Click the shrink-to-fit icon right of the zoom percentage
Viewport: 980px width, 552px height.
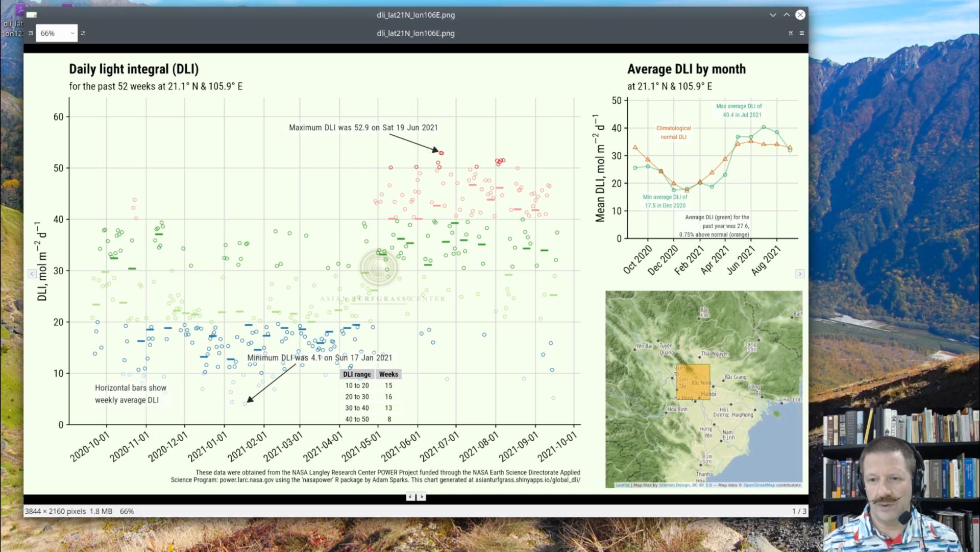(x=83, y=33)
